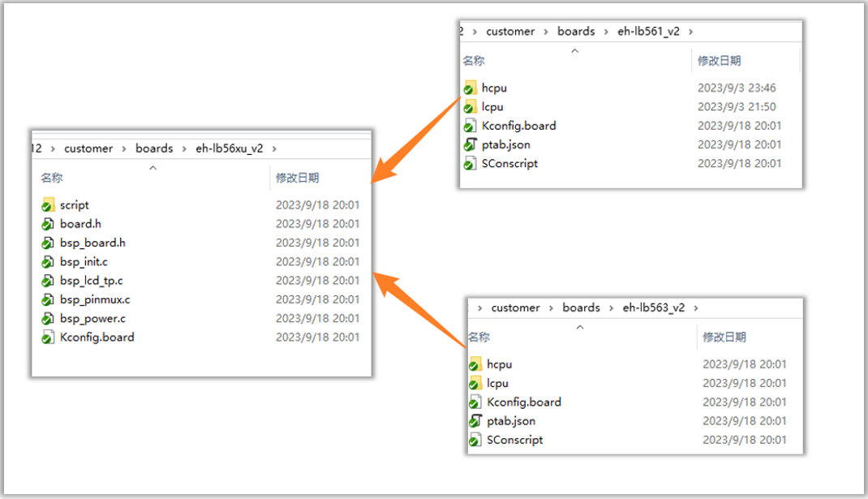Select Kconfig.board file name in eh-lb56xu_v2 window
Screen dimensions: 868x499
(x=97, y=337)
